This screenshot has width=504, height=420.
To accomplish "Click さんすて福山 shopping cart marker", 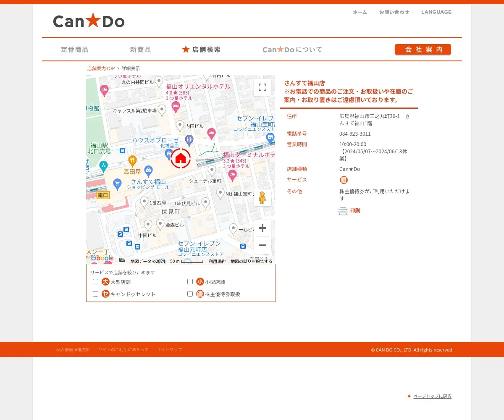I will (x=117, y=184).
